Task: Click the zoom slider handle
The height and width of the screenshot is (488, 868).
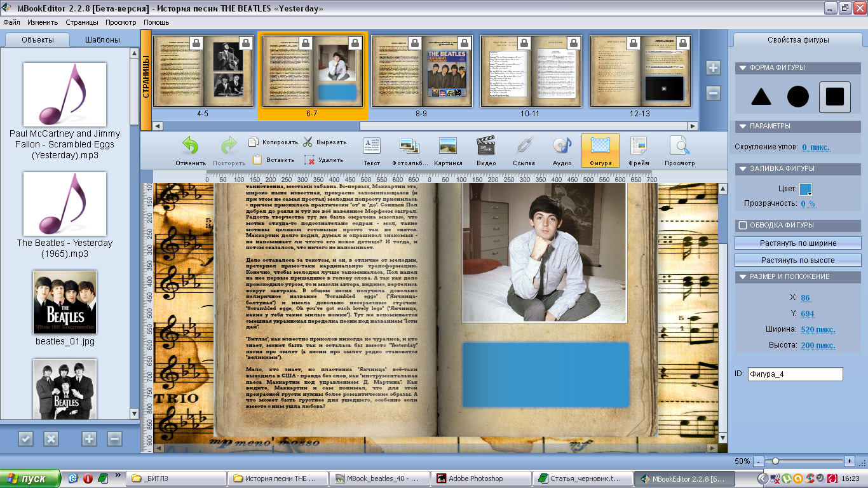Action: click(775, 461)
